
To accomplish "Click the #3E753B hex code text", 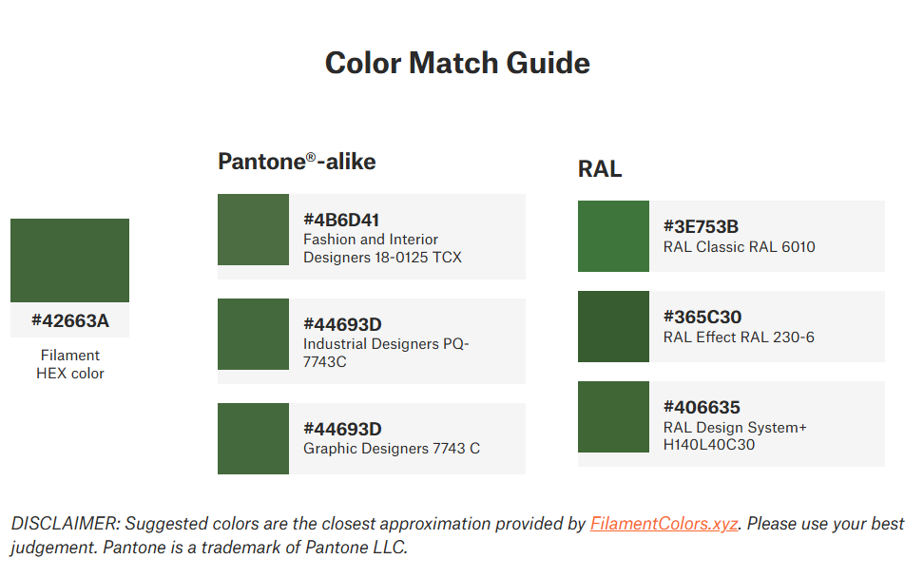I will click(701, 226).
